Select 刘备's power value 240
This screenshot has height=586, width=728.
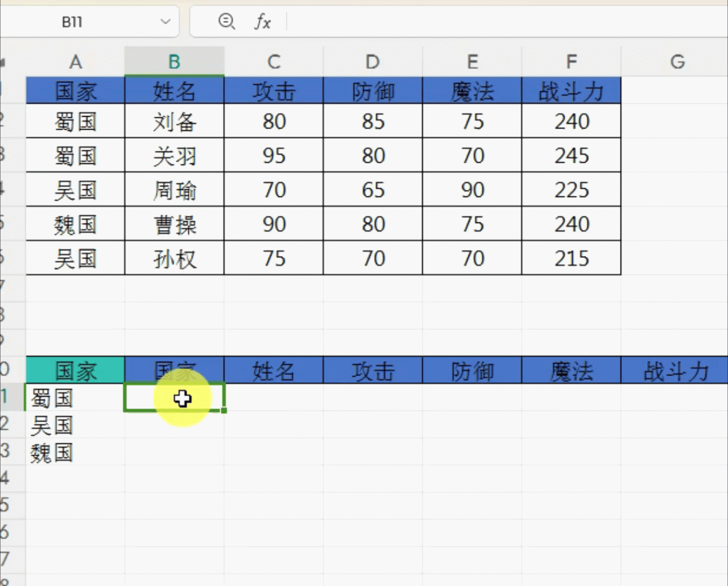click(571, 121)
